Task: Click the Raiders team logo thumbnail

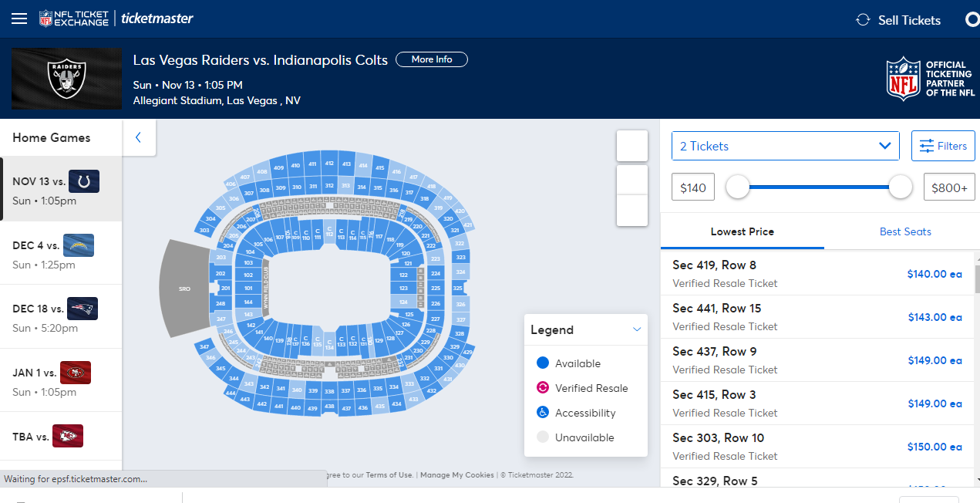Action: point(67,79)
